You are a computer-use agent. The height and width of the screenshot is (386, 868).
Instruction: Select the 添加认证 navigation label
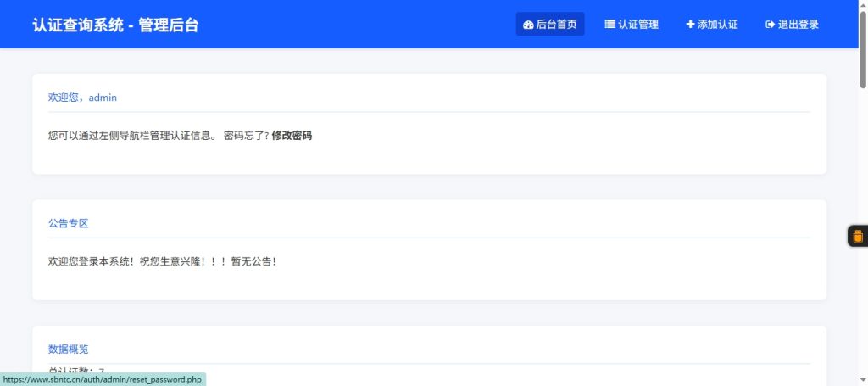[x=717, y=25]
